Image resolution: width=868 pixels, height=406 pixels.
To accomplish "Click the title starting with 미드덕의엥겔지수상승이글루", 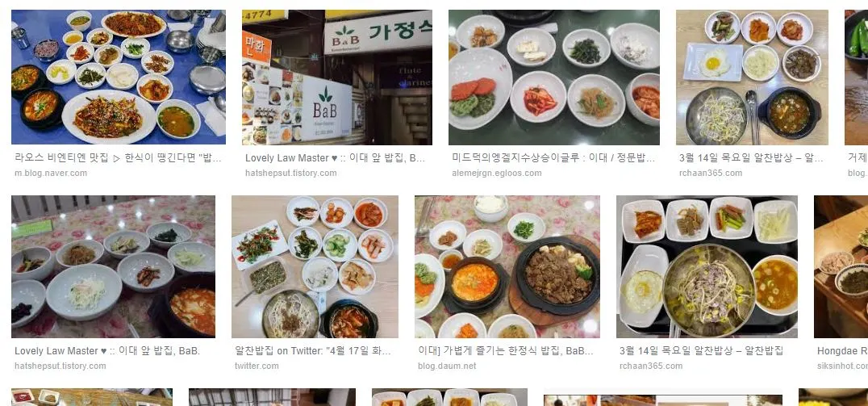I will point(553,158).
